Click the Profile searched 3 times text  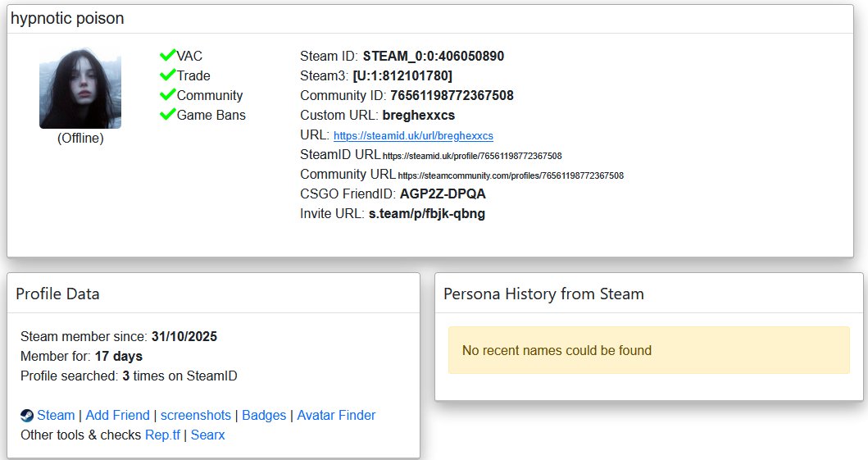coord(129,376)
